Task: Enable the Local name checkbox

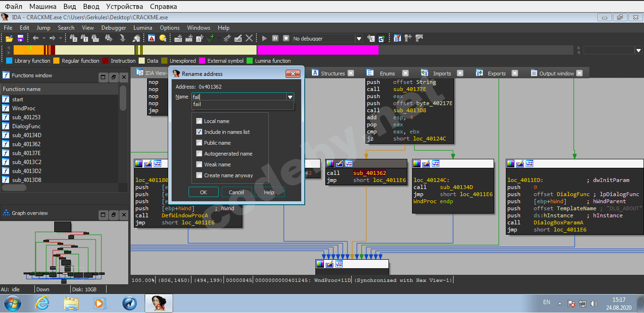Action: click(x=199, y=121)
